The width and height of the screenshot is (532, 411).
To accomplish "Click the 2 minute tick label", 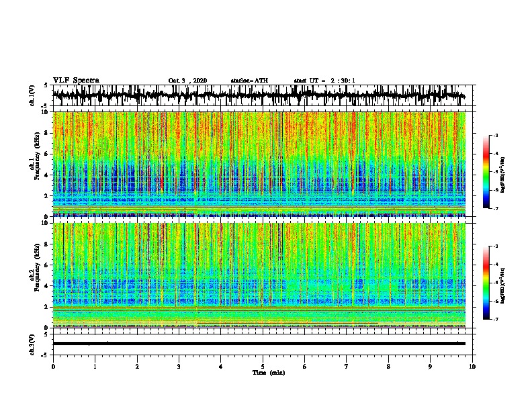I will click(137, 367).
